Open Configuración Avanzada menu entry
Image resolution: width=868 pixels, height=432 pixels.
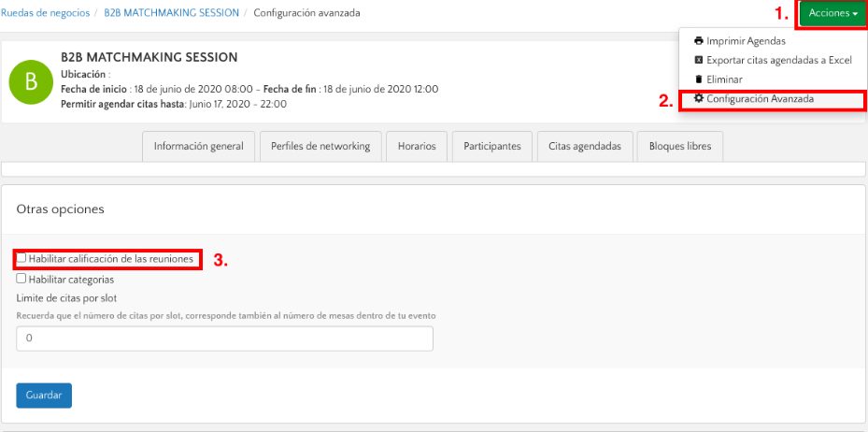pyautogui.click(x=760, y=99)
